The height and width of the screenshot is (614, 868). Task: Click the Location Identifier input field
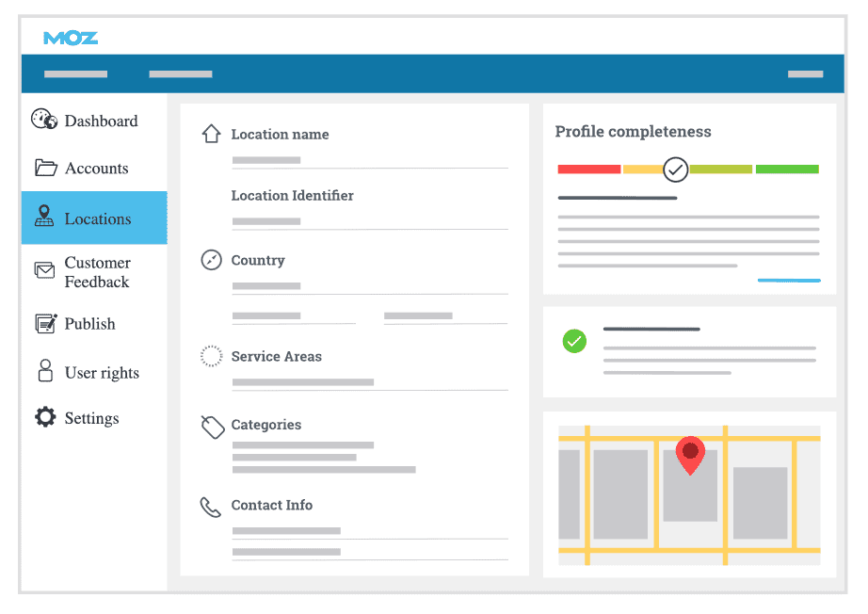pyautogui.click(x=369, y=221)
